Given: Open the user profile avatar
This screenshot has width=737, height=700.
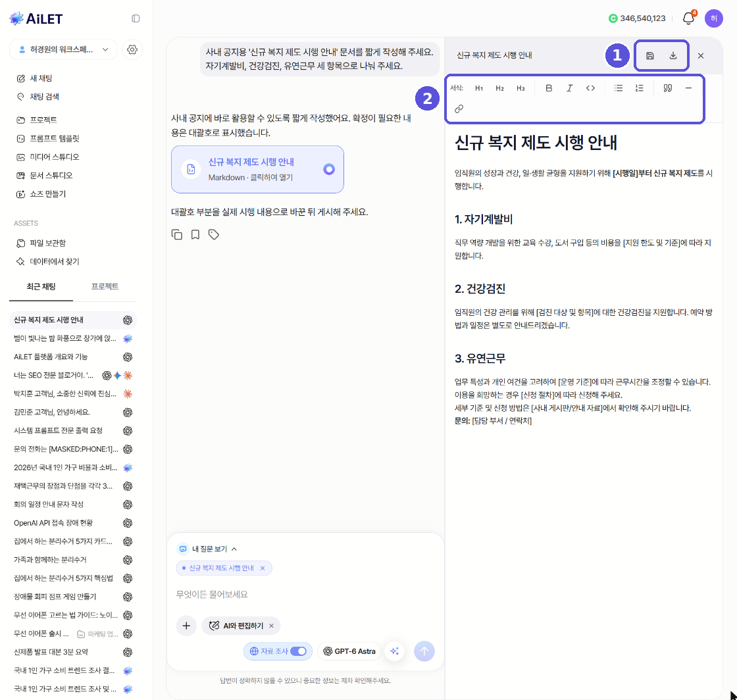Looking at the screenshot, I should tap(713, 18).
